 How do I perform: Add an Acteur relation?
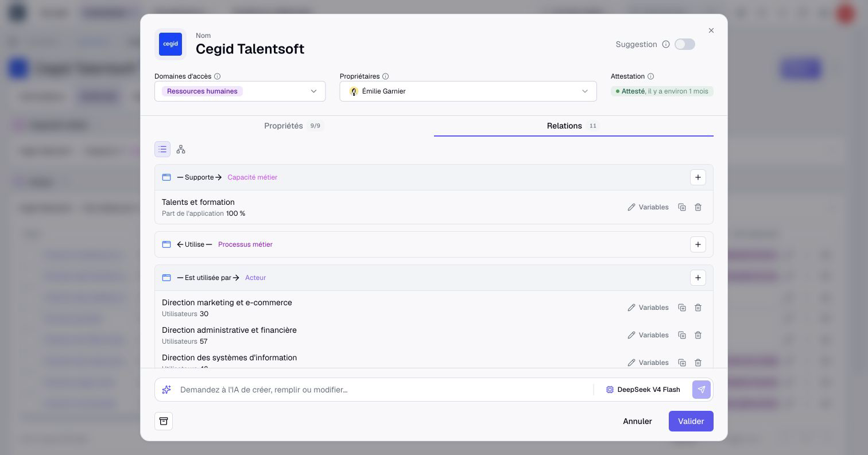698,278
